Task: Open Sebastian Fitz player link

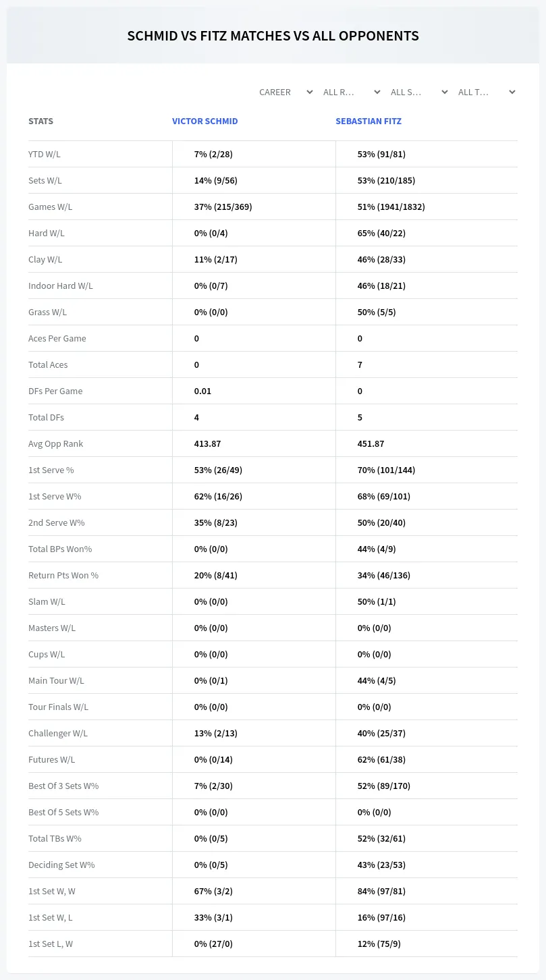Action: tap(368, 121)
